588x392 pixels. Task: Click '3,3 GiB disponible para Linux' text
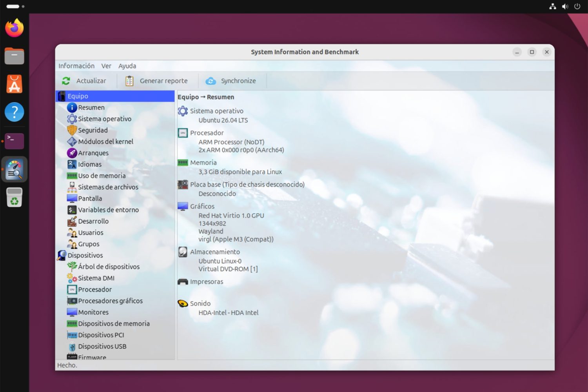point(240,172)
